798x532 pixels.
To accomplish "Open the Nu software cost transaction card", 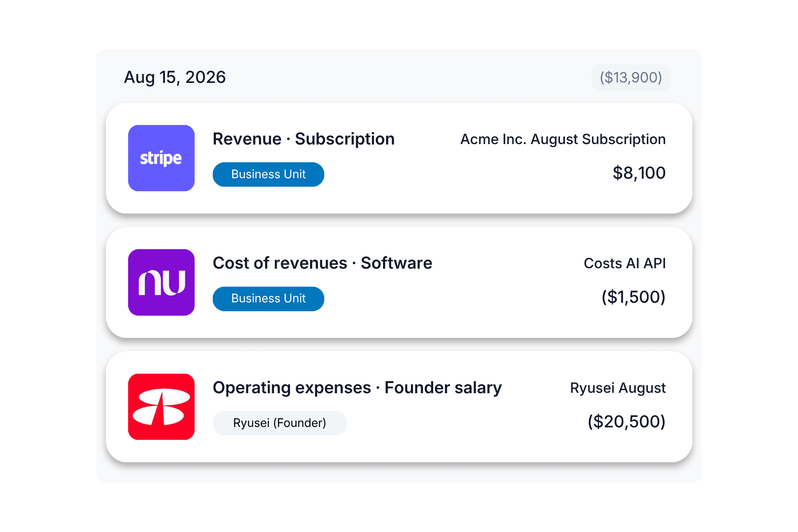I will click(x=399, y=282).
